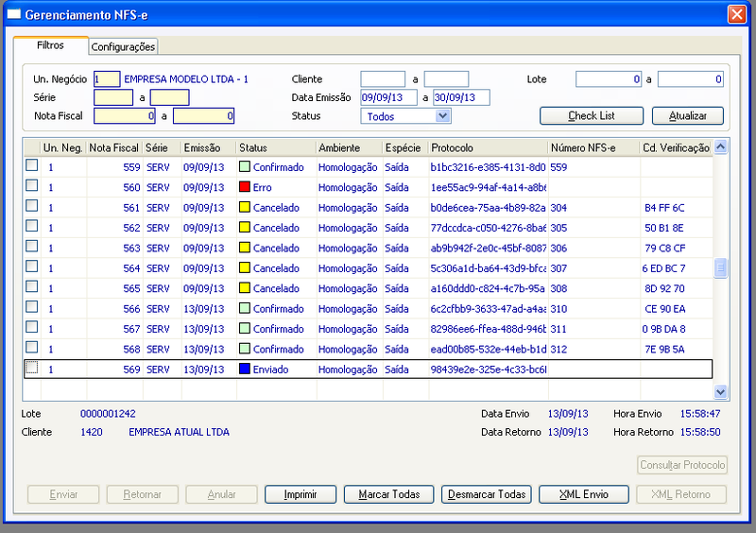Click the Desmarcar Todas button
This screenshot has height=533, width=756.
pos(487,494)
